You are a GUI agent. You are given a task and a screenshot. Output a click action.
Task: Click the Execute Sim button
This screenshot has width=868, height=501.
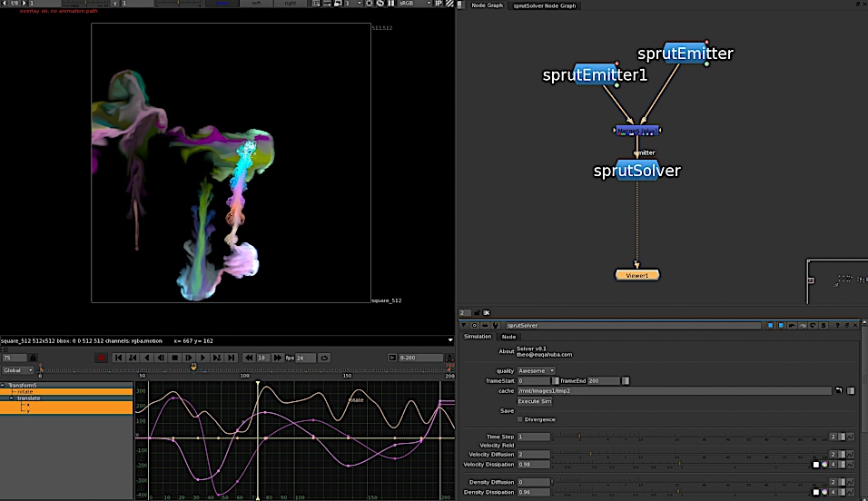pos(535,400)
